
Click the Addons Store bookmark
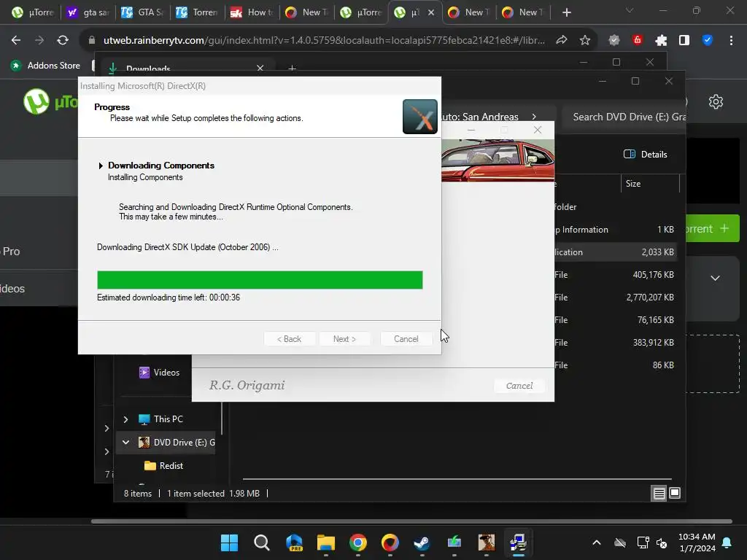pyautogui.click(x=47, y=65)
